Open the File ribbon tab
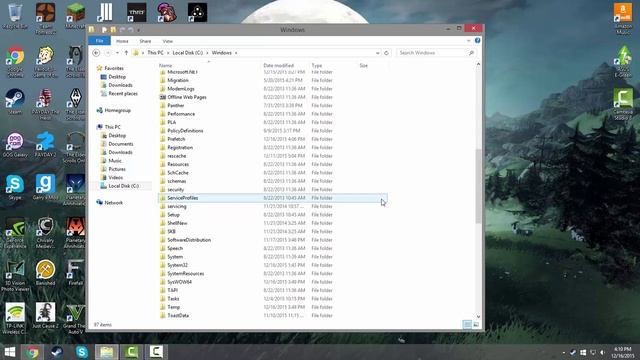Viewport: 640px width, 360px height. (99, 41)
